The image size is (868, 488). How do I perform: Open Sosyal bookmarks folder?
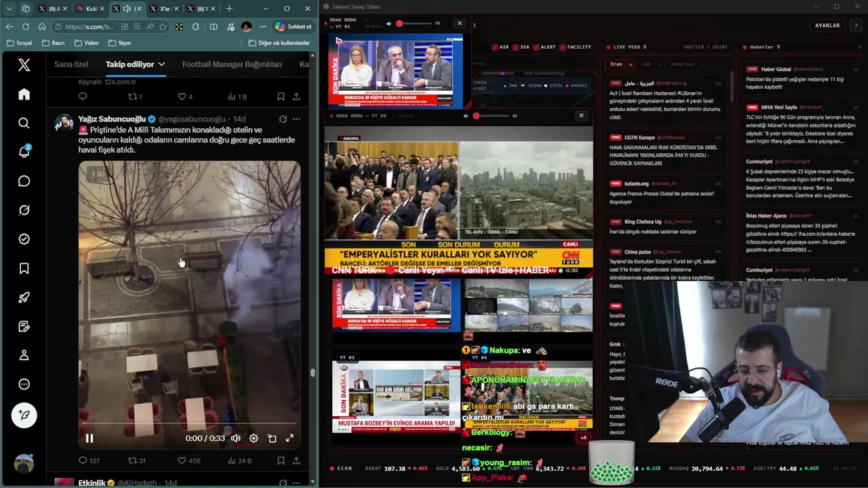(x=19, y=43)
